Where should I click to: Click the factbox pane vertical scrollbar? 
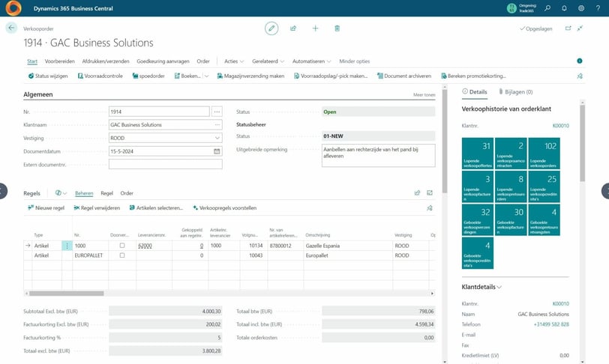[x=582, y=143]
